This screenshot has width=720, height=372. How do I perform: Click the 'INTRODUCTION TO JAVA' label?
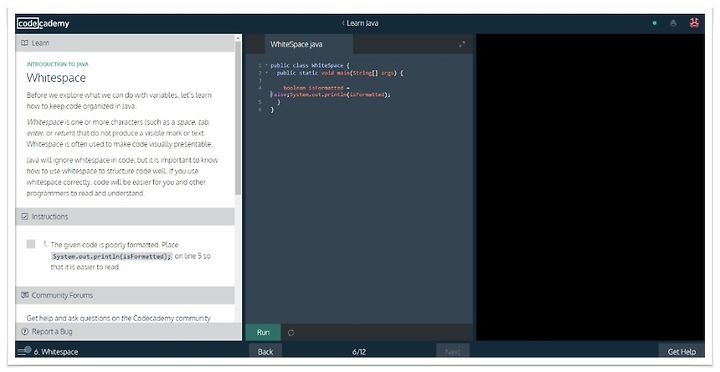57,64
